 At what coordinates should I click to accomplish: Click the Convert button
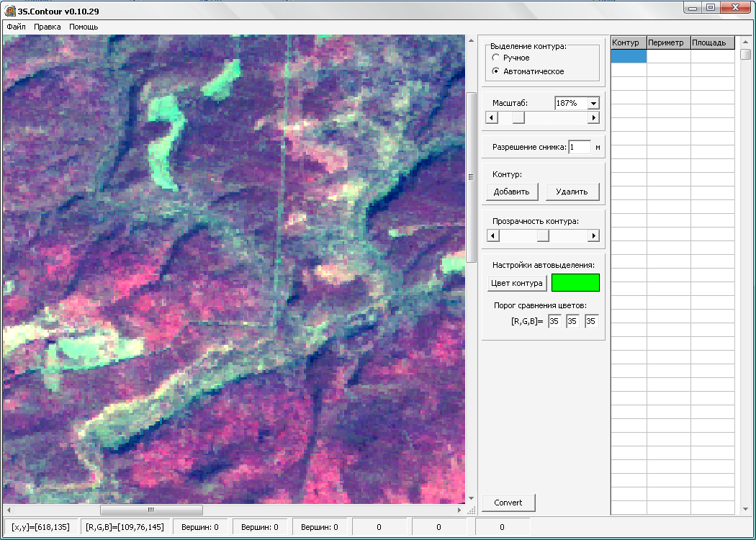(508, 503)
